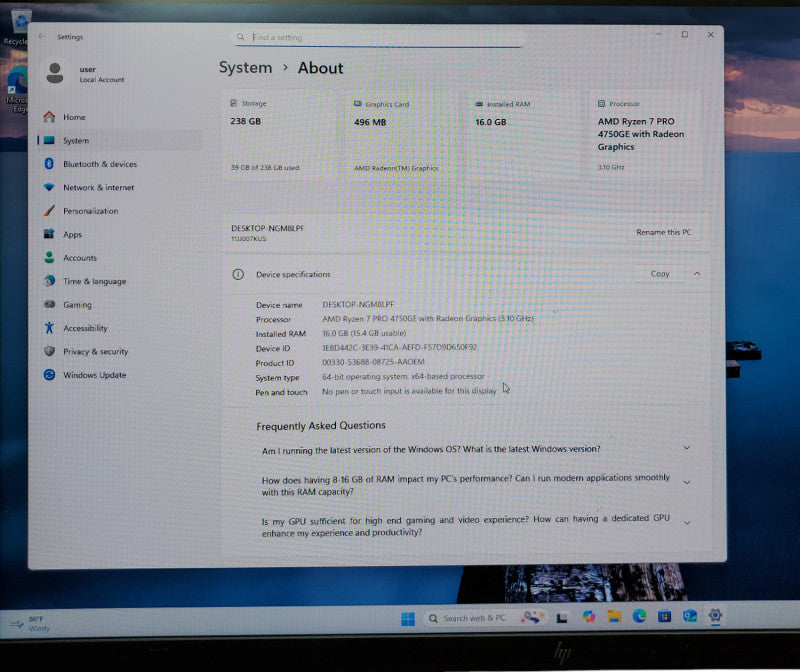Viewport: 800px width, 672px height.
Task: Select the 64-bit operating system text
Action: 403,377
